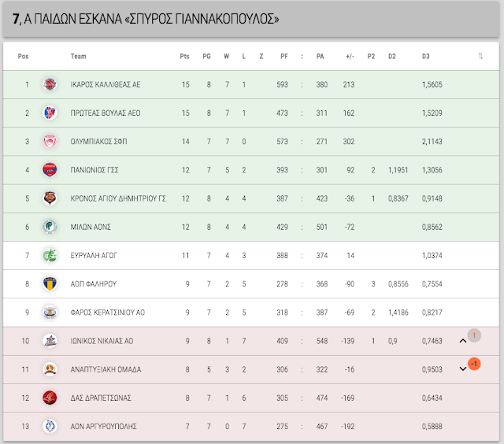Open the ΑΟΝ ΑΡΓΥΡΟΥΠΟΛΗΣ team link

(103, 427)
